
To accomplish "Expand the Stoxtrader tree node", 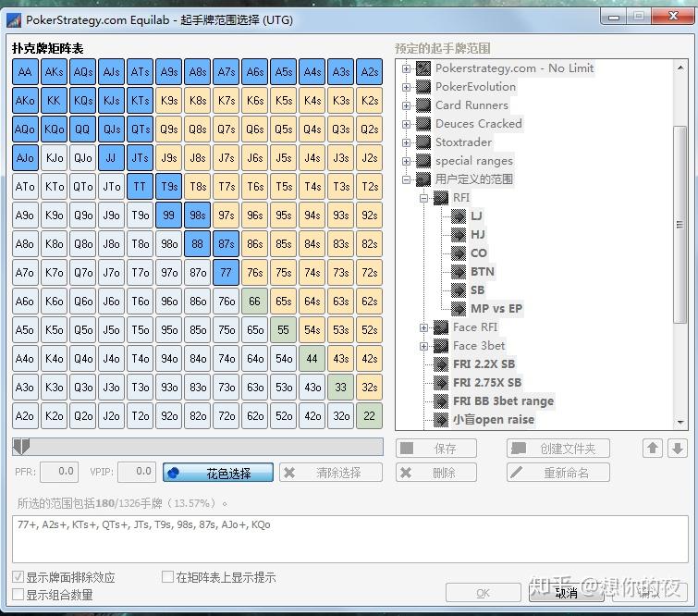I will 406,142.
